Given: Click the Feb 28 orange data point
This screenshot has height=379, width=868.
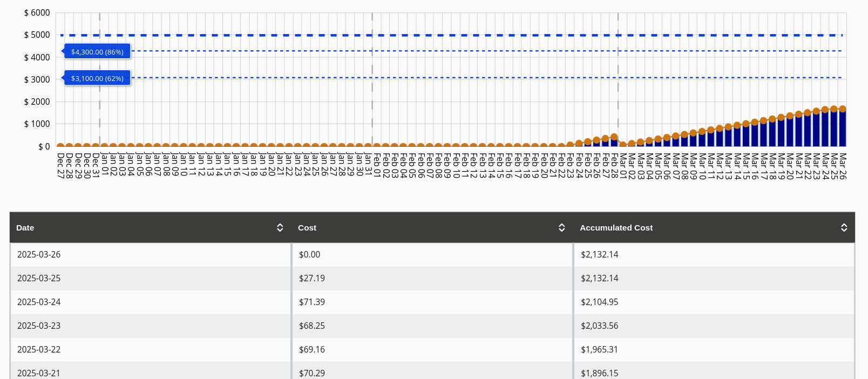Looking at the screenshot, I should pos(614,137).
